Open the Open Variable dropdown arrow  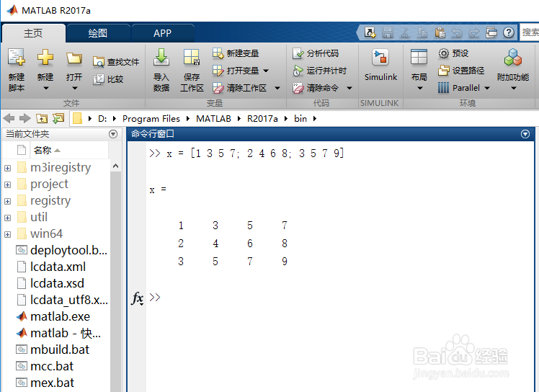coord(266,71)
